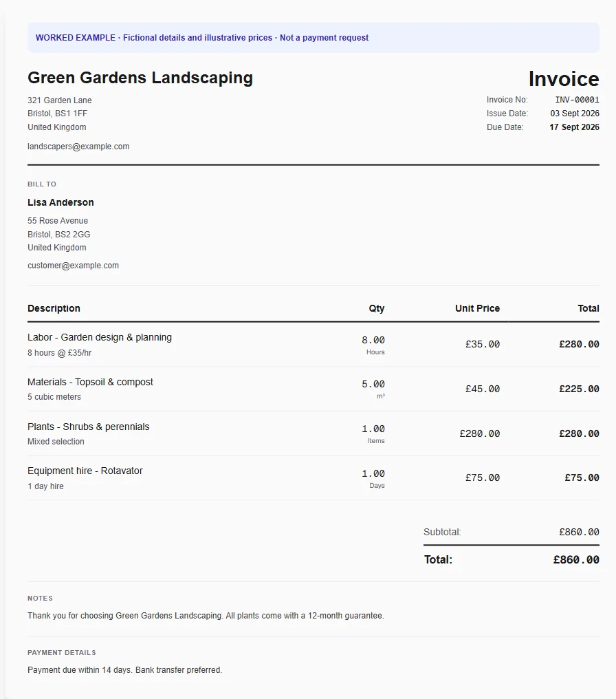
Task: Select invoice number INV-00001
Action: tap(577, 99)
